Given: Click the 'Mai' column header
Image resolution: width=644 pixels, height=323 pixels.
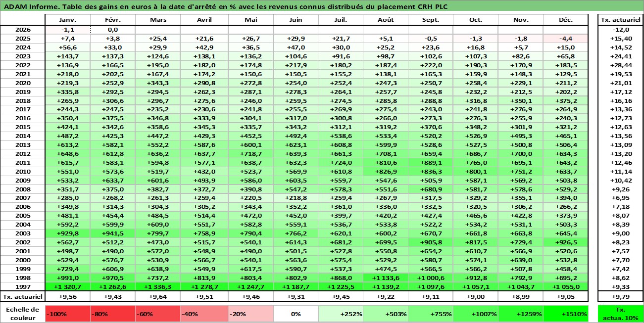Looking at the screenshot, I should click(x=250, y=20).
